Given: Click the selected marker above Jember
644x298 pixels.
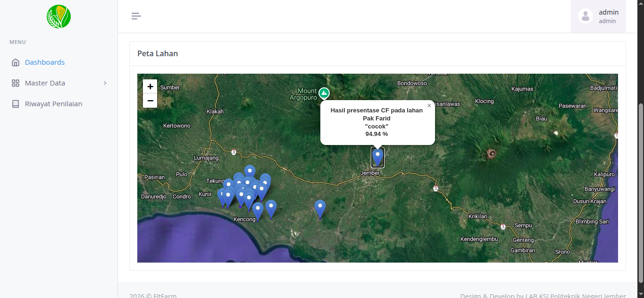Looking at the screenshot, I should coord(377,156).
